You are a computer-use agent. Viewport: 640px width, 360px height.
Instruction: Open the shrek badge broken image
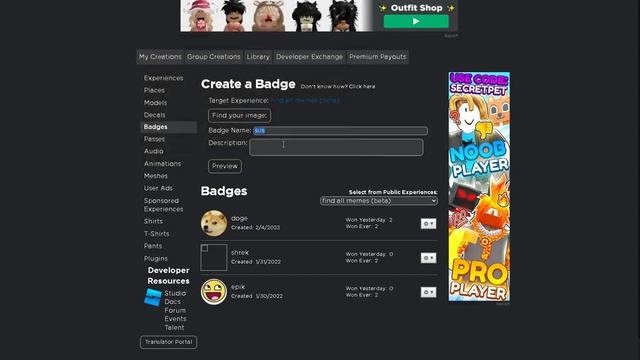tap(213, 257)
